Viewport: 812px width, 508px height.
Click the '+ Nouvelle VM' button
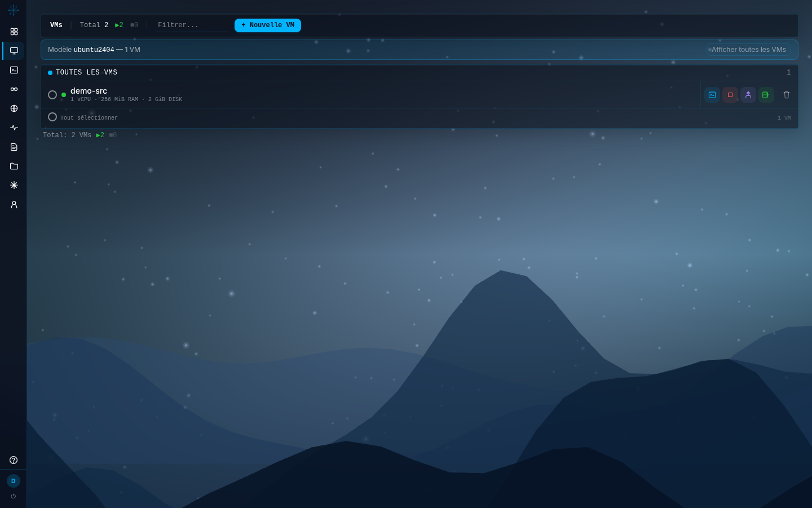(268, 25)
